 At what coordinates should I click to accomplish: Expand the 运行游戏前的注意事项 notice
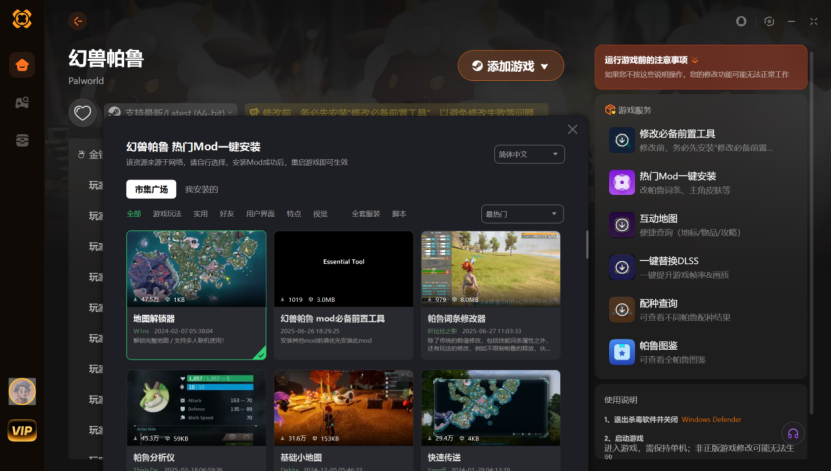pyautogui.click(x=701, y=67)
